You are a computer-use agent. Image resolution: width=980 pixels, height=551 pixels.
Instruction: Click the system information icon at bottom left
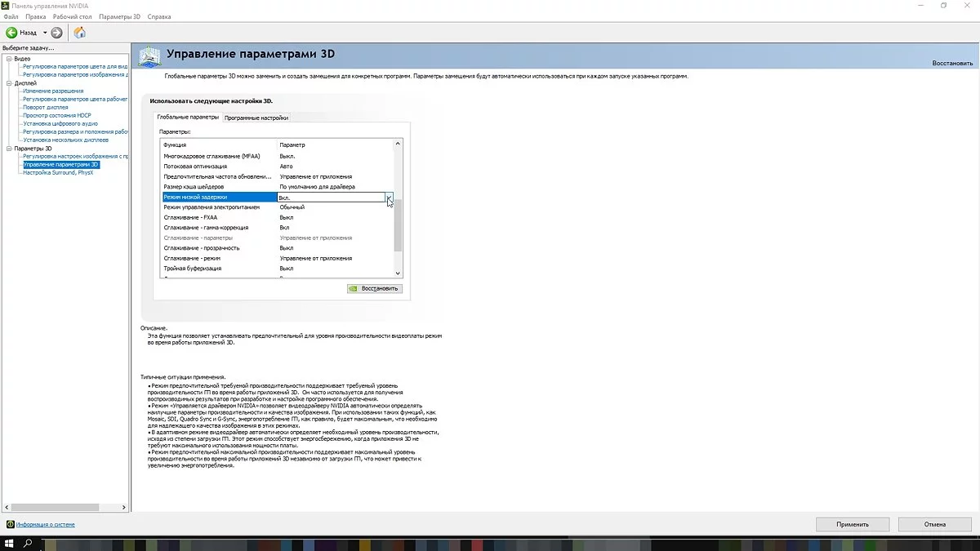tap(10, 524)
